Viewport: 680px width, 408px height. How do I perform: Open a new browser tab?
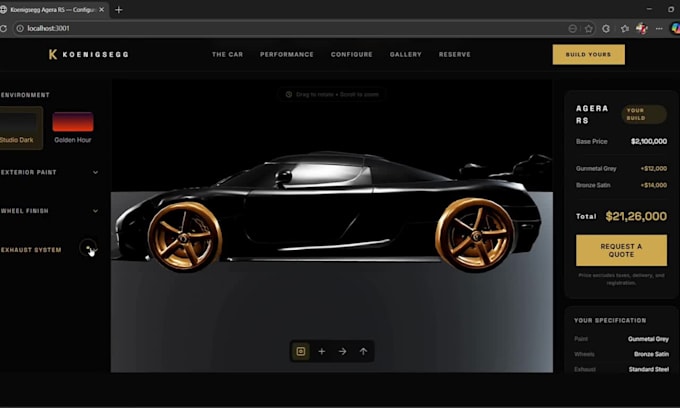pos(118,10)
